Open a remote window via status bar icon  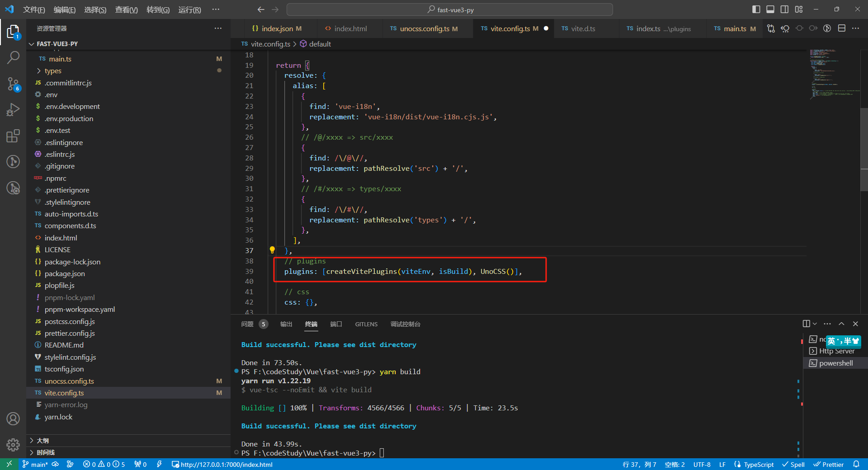[9, 464]
